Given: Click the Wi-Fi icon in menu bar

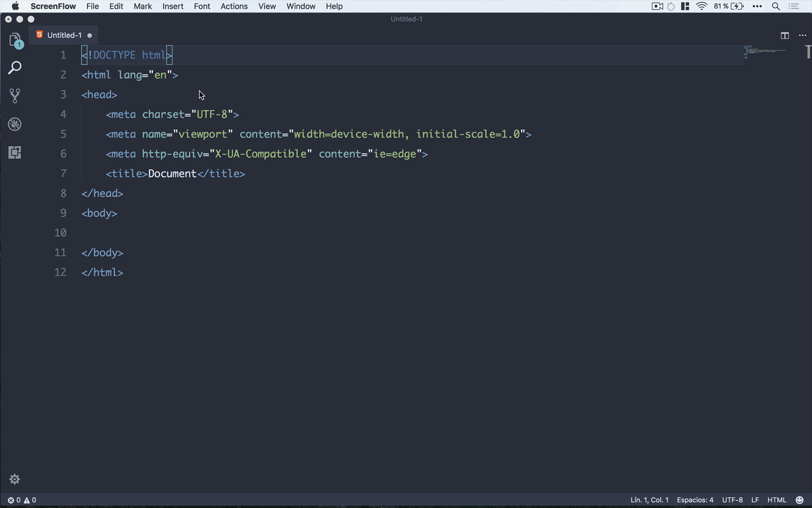Looking at the screenshot, I should [702, 6].
